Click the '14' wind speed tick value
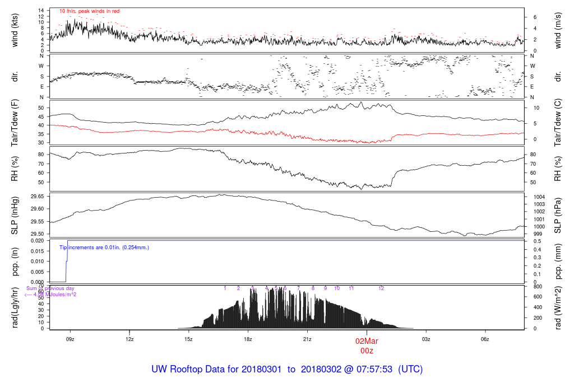Screen dimensions: 574x392 41,11
